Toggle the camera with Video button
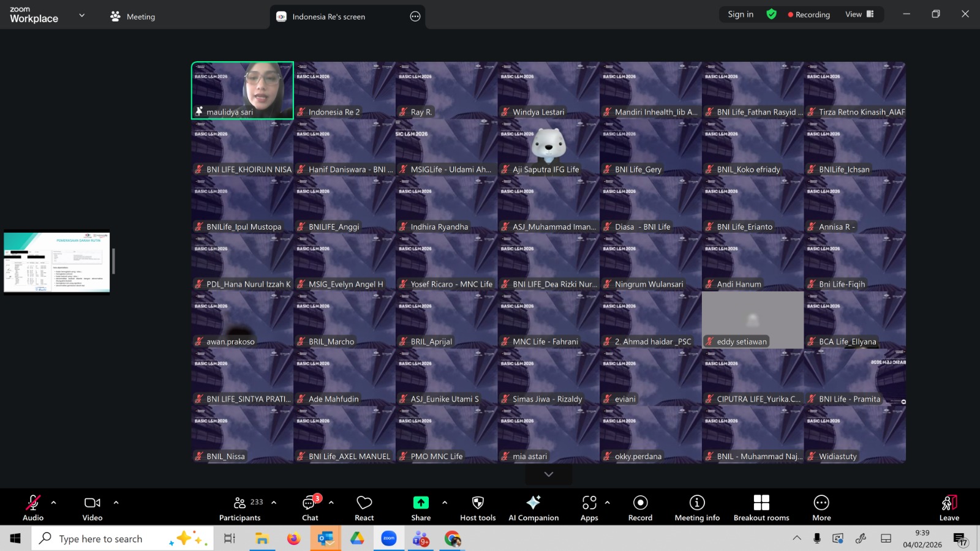This screenshot has height=551, width=980. [92, 508]
